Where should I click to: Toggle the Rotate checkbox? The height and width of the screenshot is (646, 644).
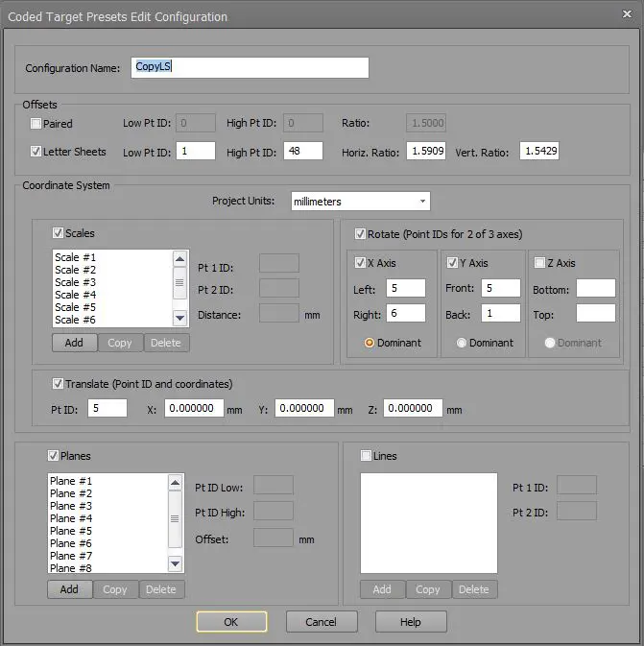360,234
